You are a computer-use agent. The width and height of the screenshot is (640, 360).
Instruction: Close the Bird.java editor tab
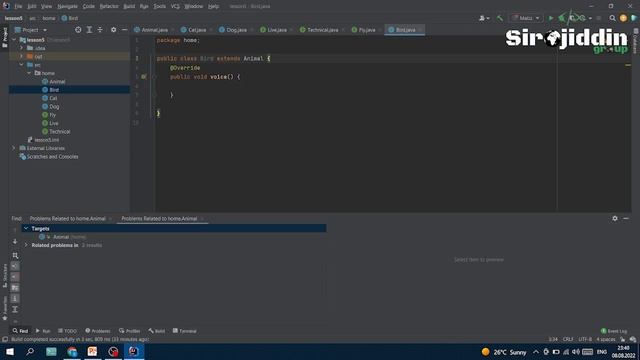click(420, 30)
